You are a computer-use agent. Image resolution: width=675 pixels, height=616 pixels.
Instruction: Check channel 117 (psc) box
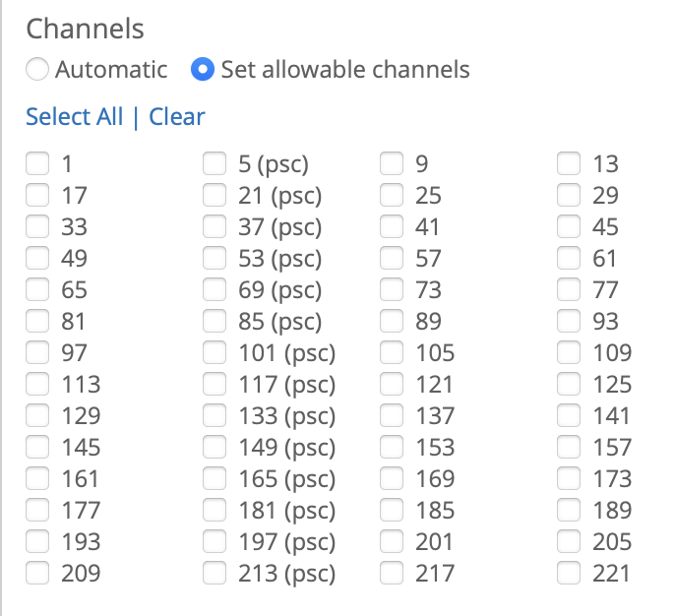tap(215, 385)
